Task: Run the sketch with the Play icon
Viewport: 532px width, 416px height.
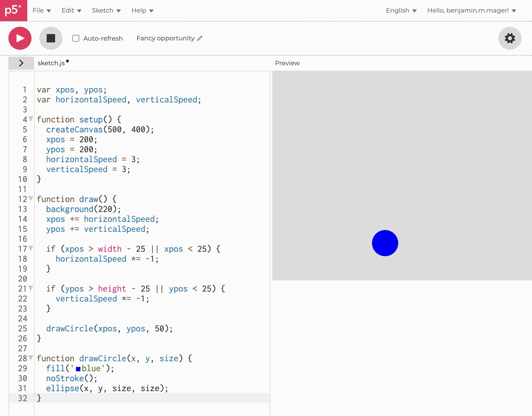Action: 20,38
